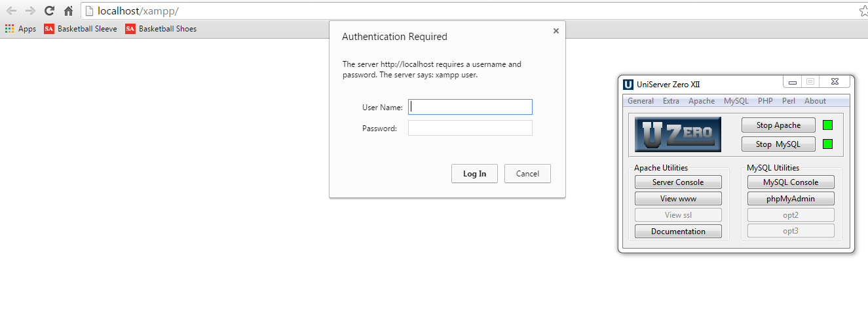Screen dimensions: 868x326
Task: Open phpMyAdmin from UniServer
Action: 791,199
